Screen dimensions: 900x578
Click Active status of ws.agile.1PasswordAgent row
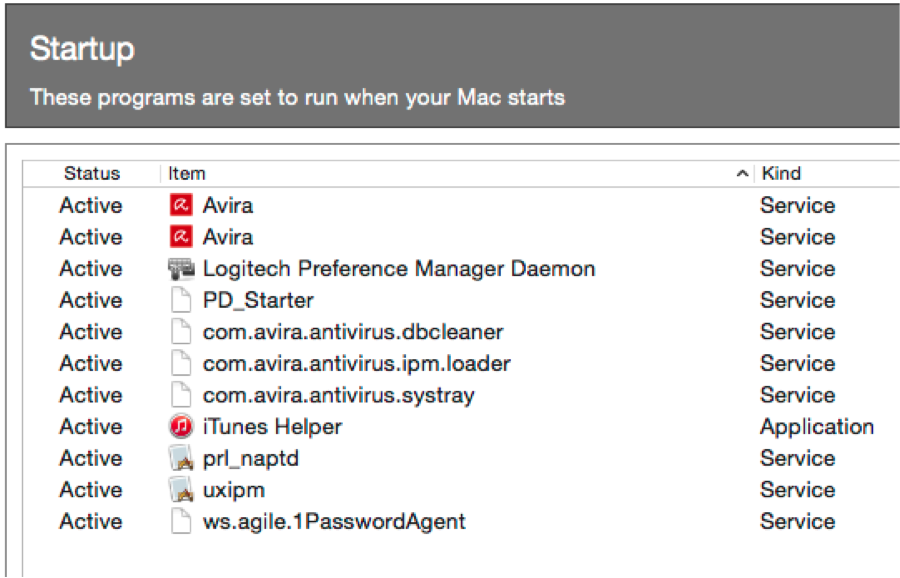pos(91,521)
